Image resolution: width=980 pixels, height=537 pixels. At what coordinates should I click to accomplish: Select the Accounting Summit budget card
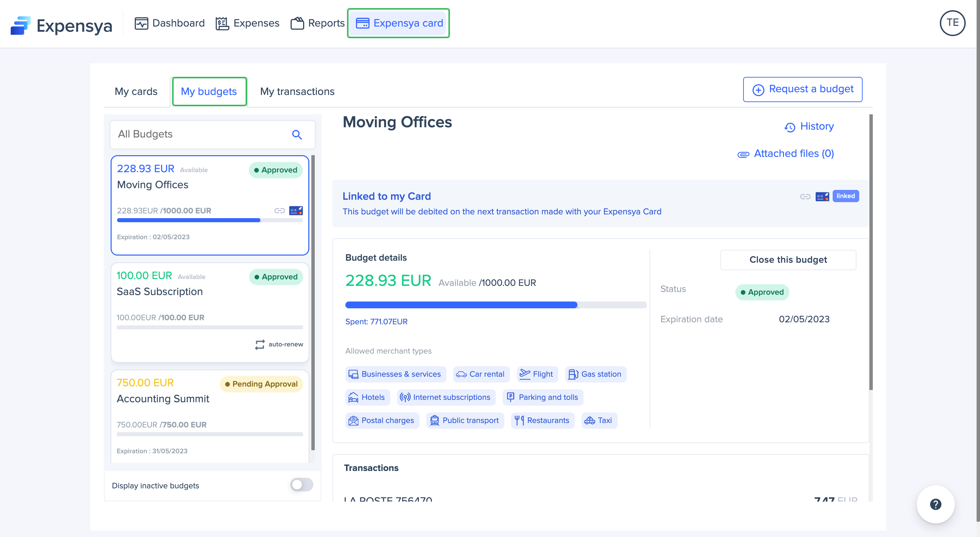(209, 415)
